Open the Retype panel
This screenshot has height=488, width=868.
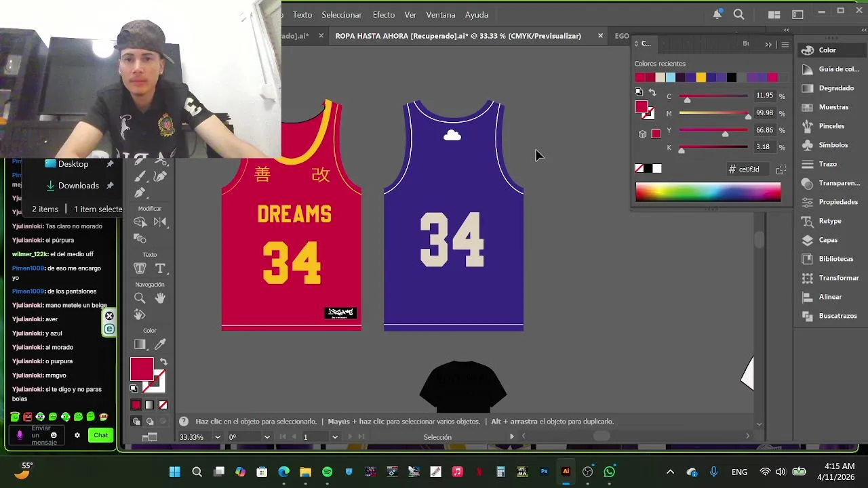click(x=830, y=221)
